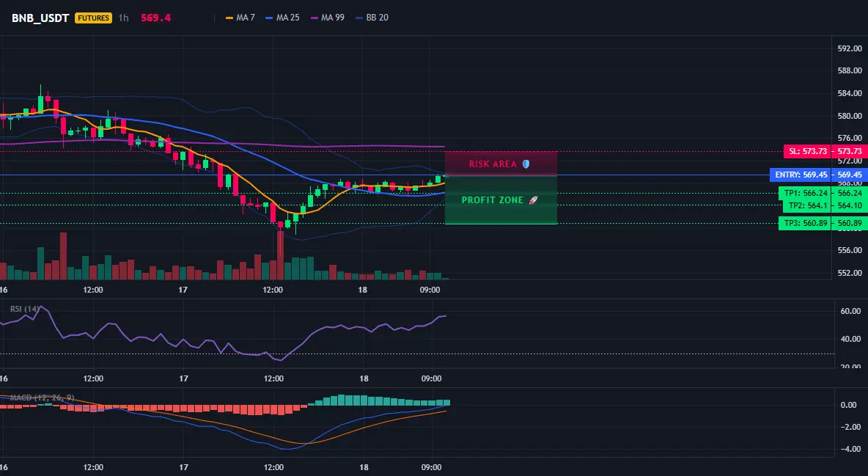The image size is (868, 476).
Task: Click the 569.4 current price
Action: point(155,18)
